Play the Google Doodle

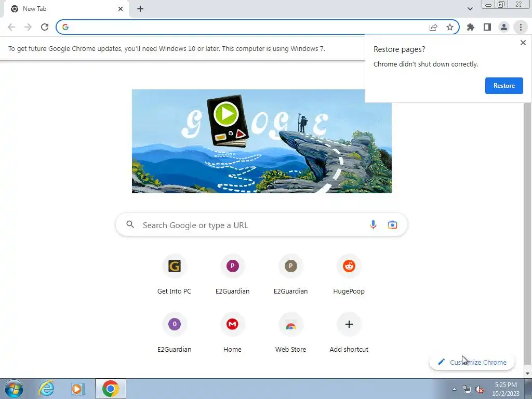click(x=226, y=114)
